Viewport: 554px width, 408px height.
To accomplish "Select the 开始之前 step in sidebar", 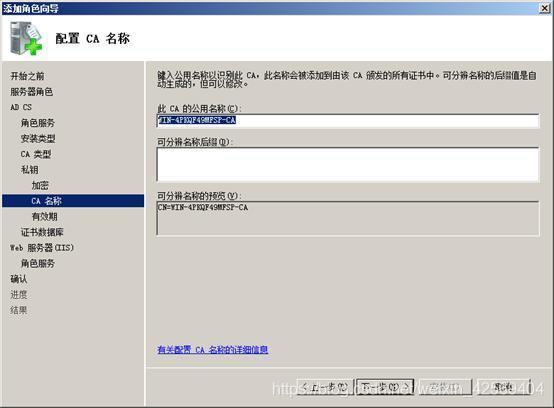I will (27, 76).
